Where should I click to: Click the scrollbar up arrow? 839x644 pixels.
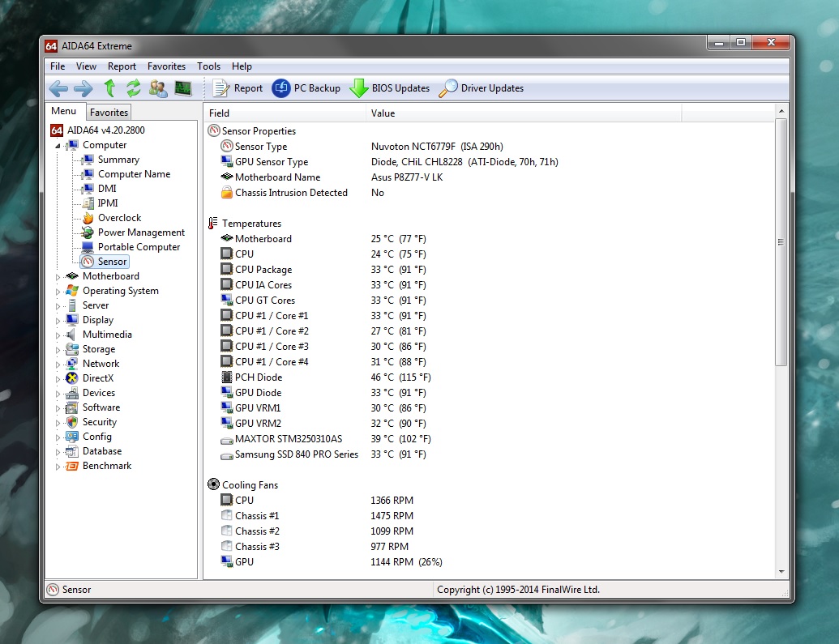(x=781, y=111)
